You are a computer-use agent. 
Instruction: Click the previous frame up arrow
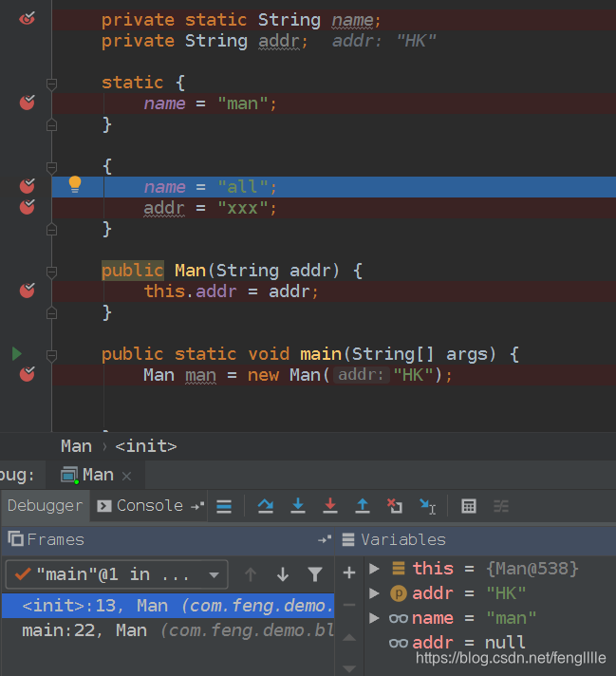click(x=251, y=574)
